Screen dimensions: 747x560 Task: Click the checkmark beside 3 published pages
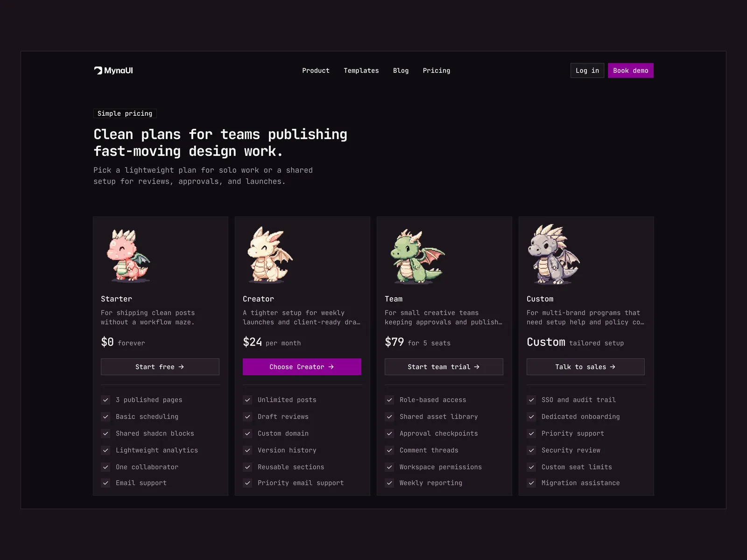tap(106, 400)
